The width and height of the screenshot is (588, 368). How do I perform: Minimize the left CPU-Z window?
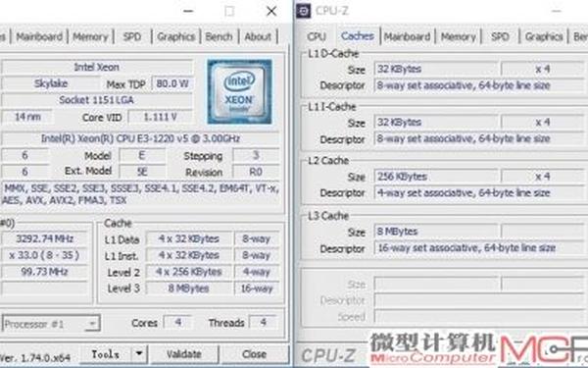[188, 11]
